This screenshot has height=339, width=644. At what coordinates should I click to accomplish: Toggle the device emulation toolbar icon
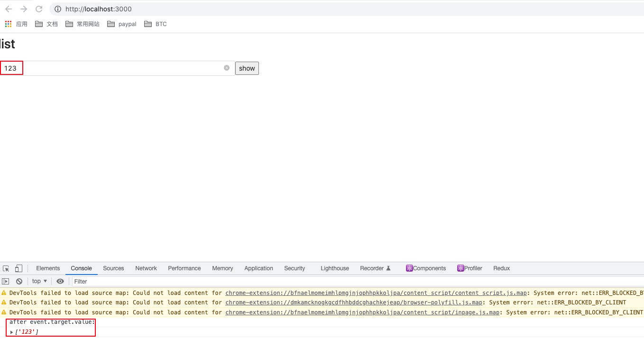18,268
